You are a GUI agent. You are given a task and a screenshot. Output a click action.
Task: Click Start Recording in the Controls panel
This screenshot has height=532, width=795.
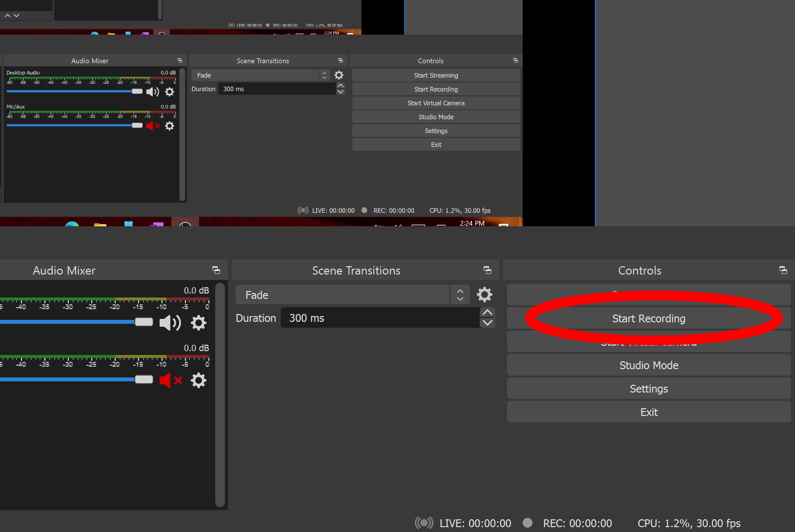click(x=648, y=318)
